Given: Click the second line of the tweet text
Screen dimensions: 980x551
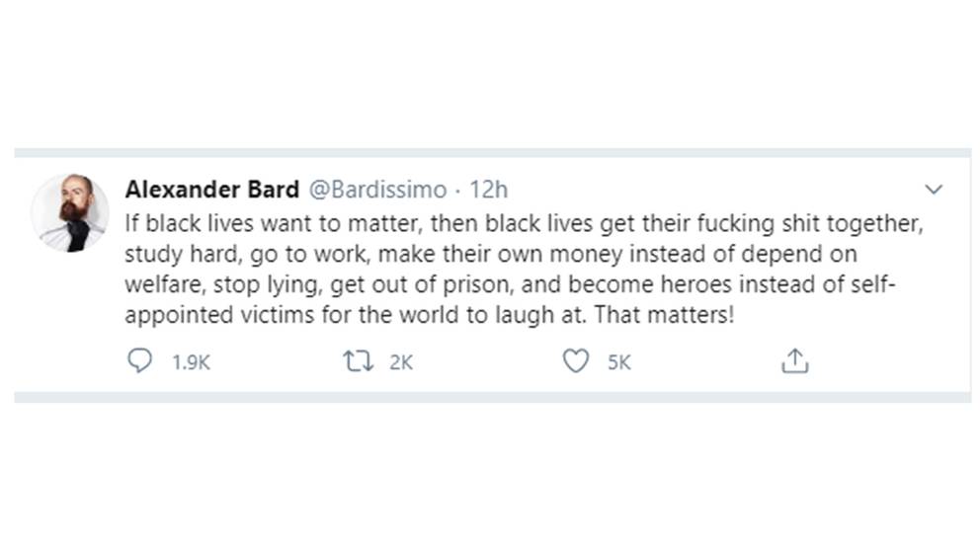Looking at the screenshot, I should pos(489,255).
